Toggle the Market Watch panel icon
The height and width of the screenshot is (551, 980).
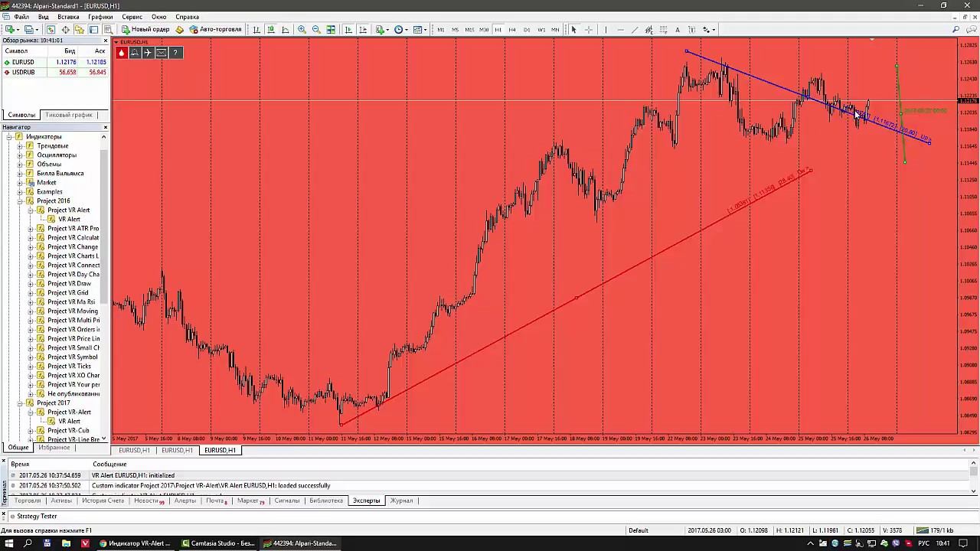coord(51,30)
